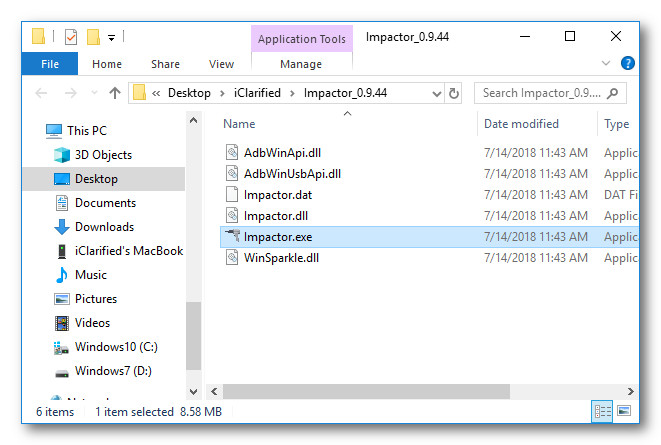661x445 pixels.
Task: Expand the ribbon with the chevron
Action: (x=606, y=63)
